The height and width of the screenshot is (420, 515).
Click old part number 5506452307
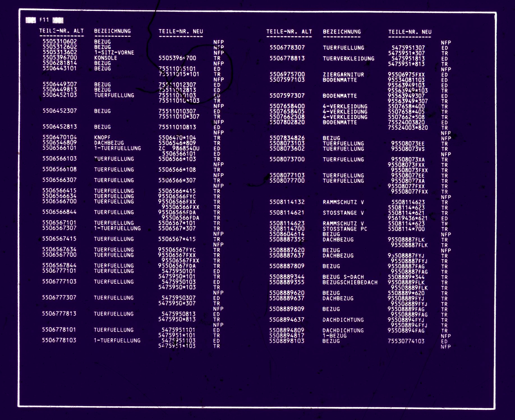(x=60, y=111)
